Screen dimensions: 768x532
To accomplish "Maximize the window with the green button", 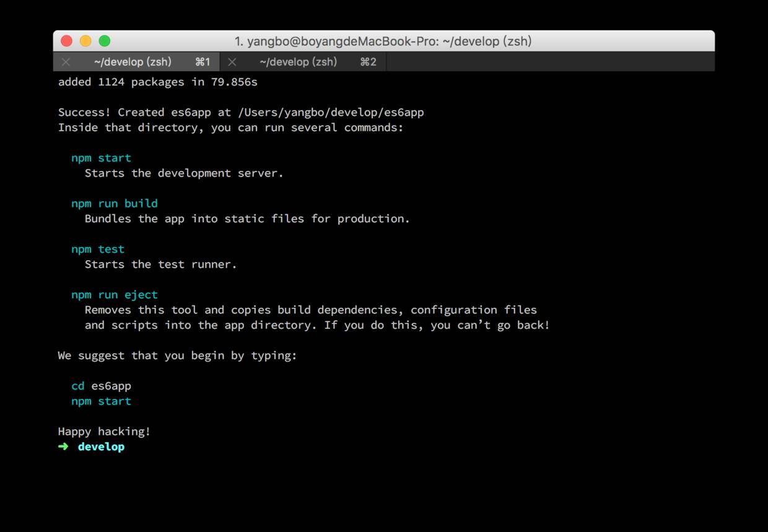I will [105, 41].
